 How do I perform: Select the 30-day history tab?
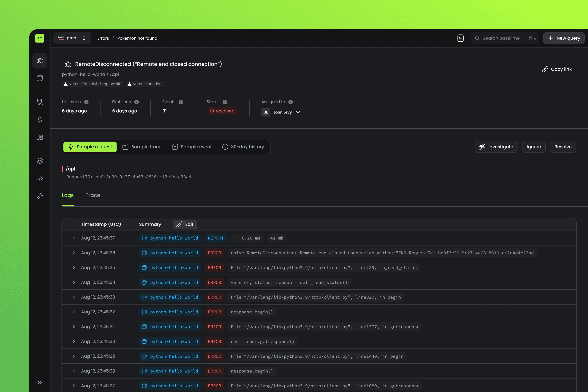tap(243, 147)
